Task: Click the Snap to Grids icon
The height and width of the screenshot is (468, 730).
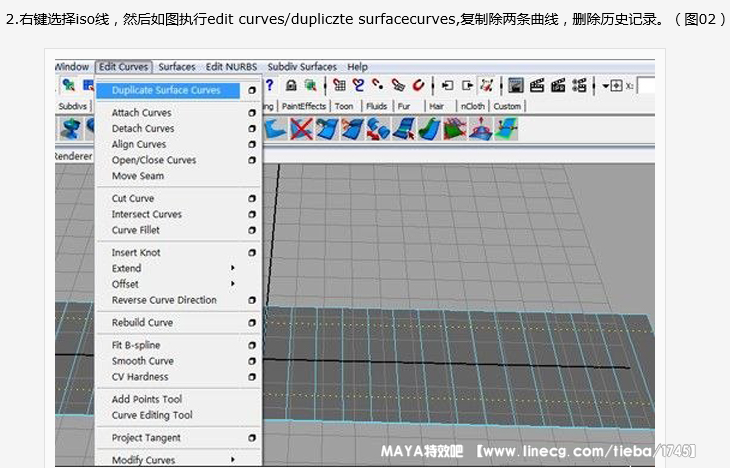Action: click(x=340, y=86)
